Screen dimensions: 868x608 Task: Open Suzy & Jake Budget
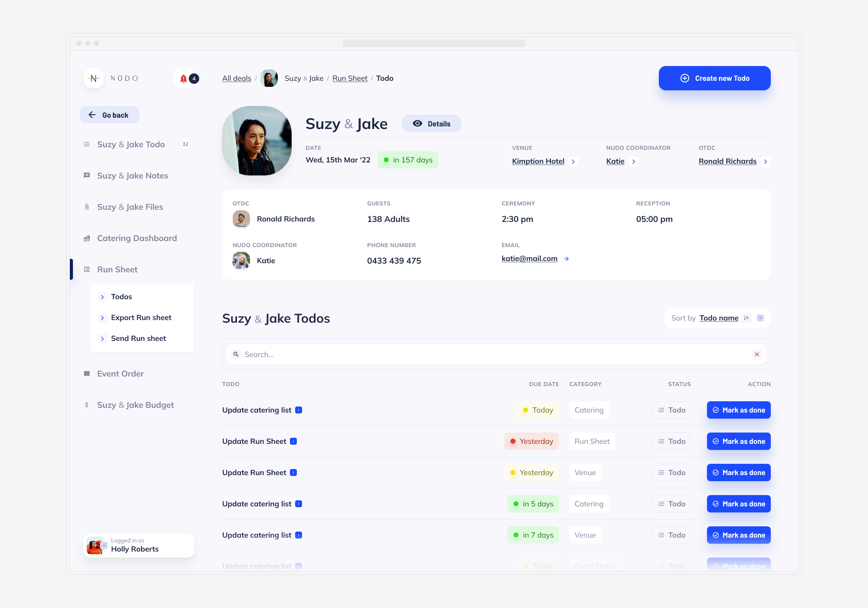coord(135,405)
